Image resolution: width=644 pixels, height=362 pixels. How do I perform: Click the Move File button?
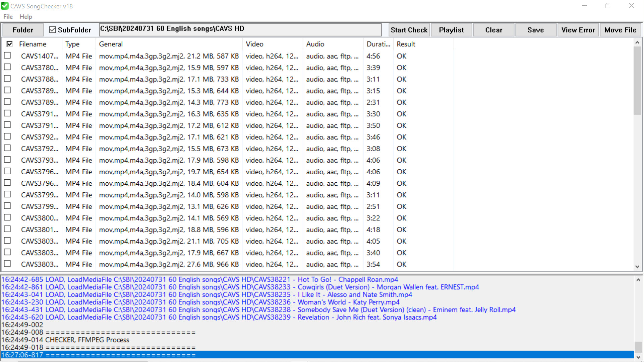(620, 30)
